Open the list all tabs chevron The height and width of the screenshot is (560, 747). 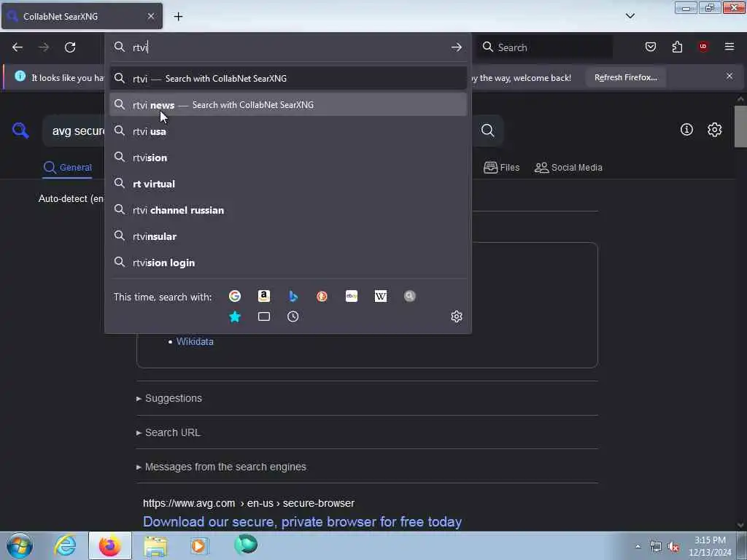(630, 16)
